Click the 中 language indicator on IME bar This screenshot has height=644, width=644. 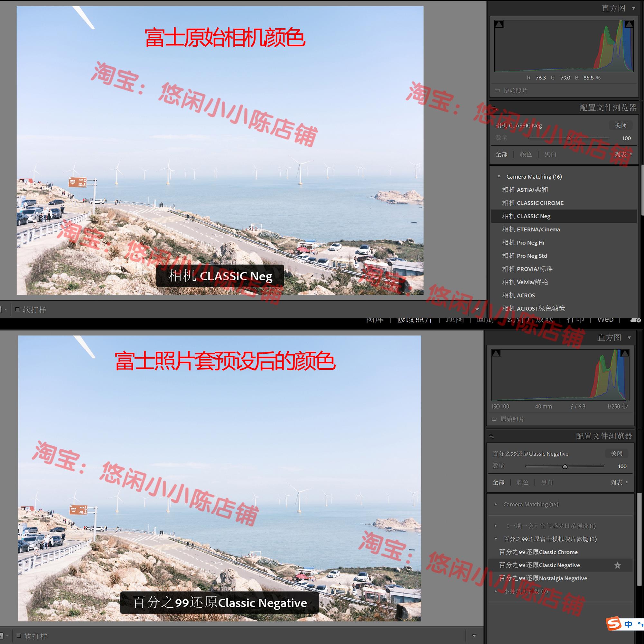(x=629, y=624)
